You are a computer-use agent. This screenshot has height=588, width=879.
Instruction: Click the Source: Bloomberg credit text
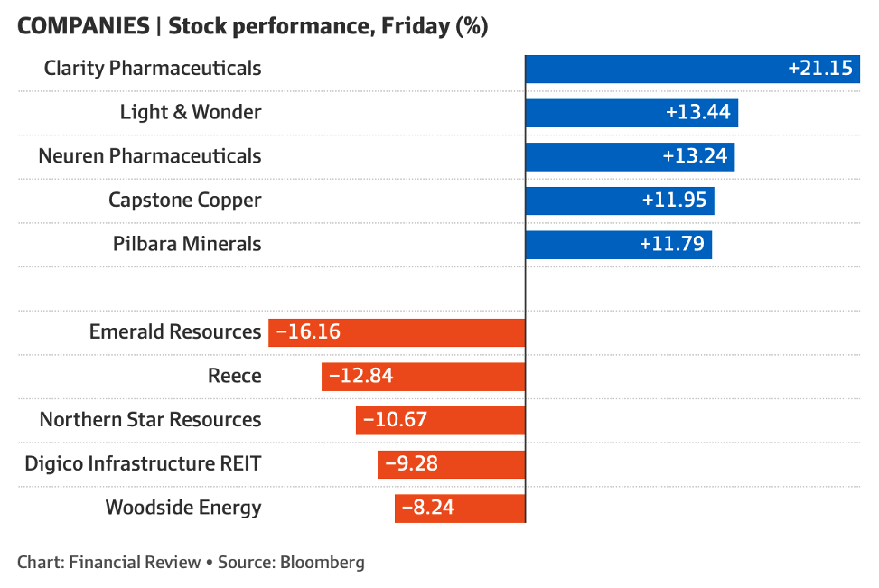coord(291,562)
